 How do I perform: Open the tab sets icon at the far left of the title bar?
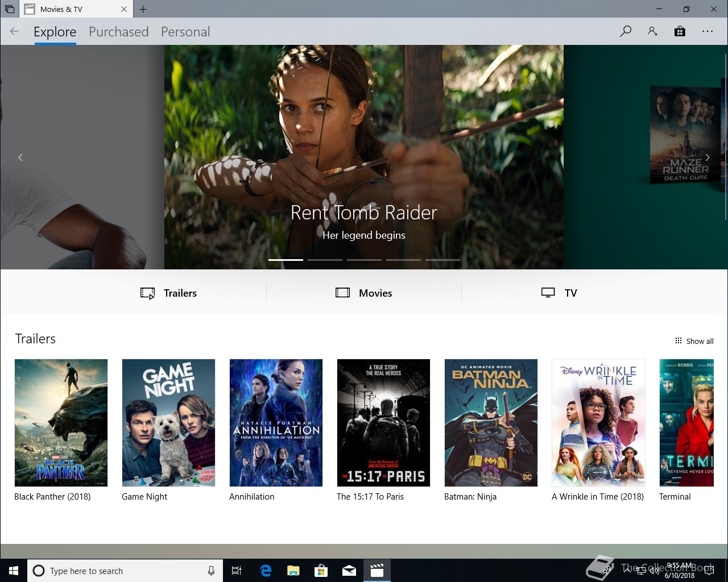point(9,9)
